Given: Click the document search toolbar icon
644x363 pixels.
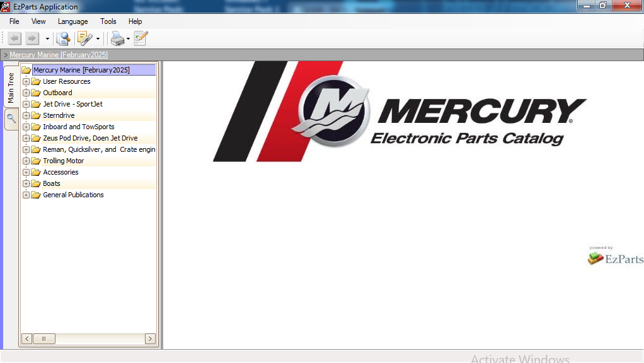Looking at the screenshot, I should click(x=63, y=38).
